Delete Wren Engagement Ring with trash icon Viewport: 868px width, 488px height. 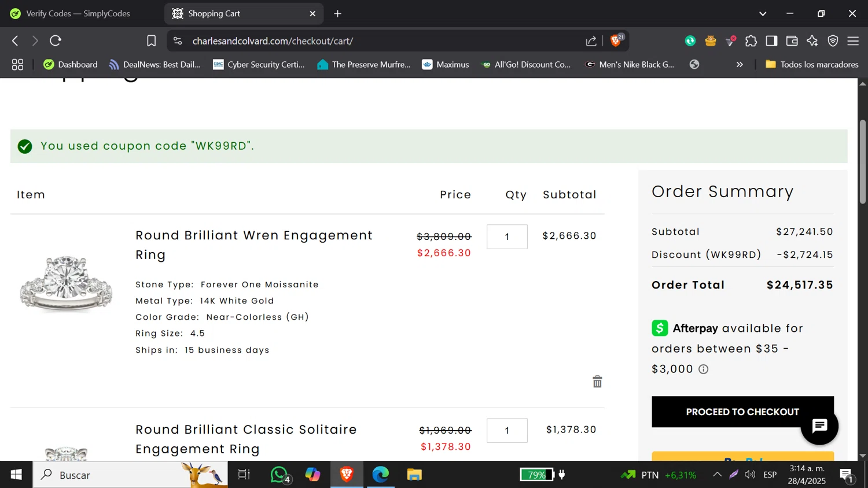(x=597, y=382)
